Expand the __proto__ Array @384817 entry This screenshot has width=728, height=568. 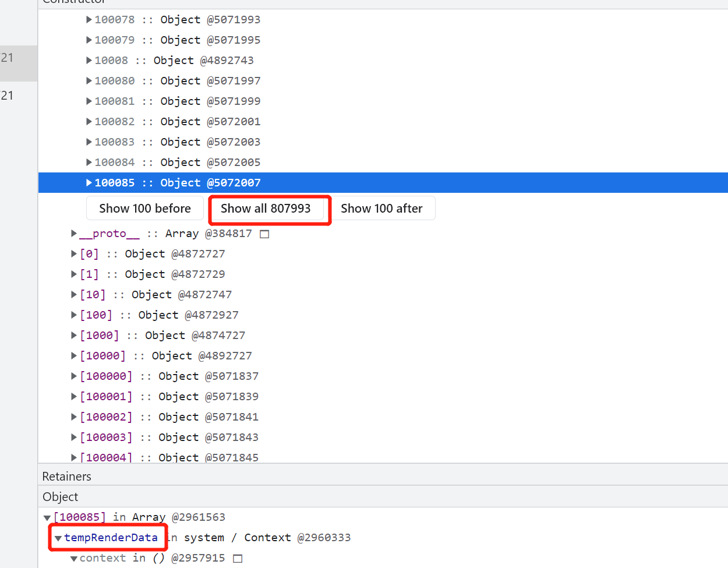(x=74, y=234)
